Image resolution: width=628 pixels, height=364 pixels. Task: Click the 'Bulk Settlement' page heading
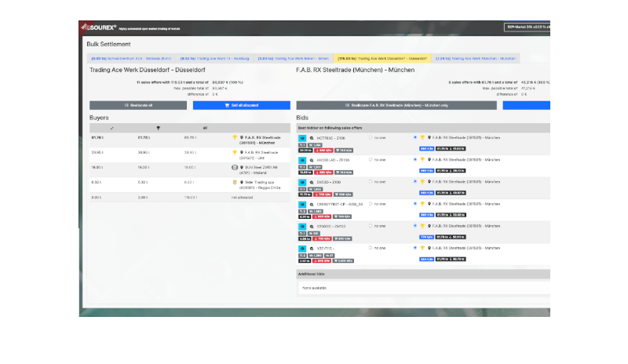[x=108, y=44]
